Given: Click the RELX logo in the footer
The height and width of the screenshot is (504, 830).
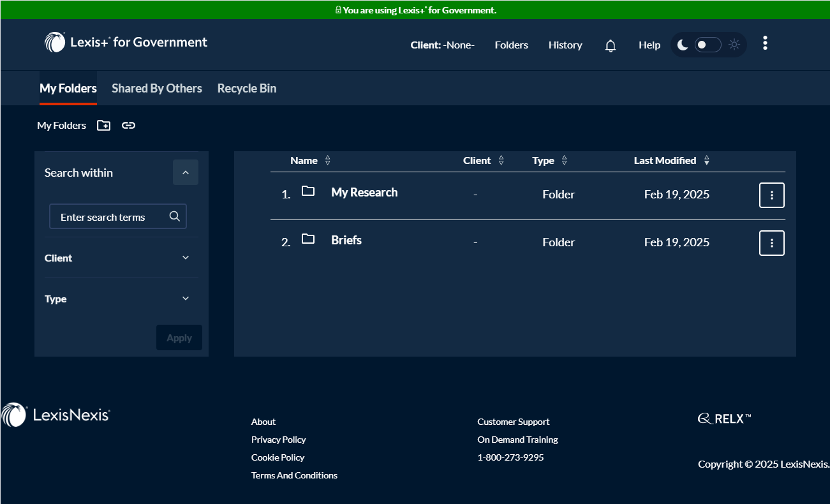Looking at the screenshot, I should pos(725,419).
